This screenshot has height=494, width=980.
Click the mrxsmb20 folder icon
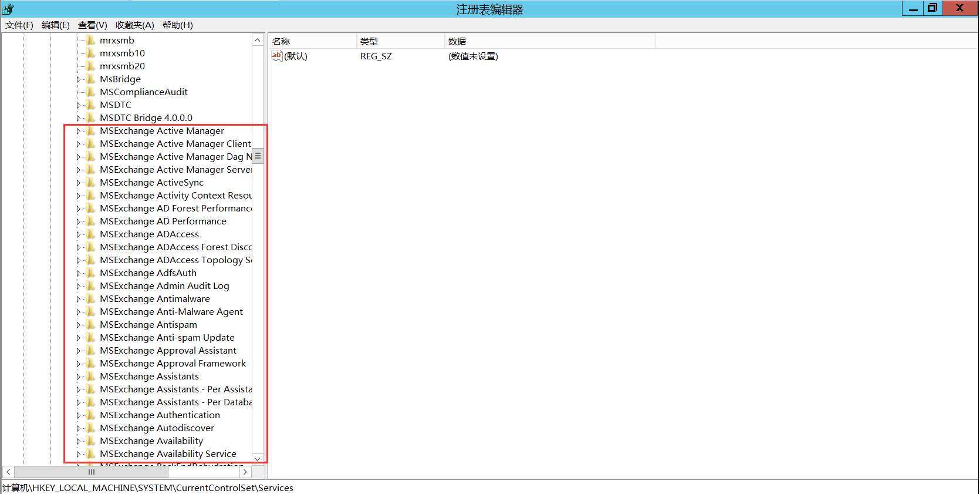tap(90, 66)
